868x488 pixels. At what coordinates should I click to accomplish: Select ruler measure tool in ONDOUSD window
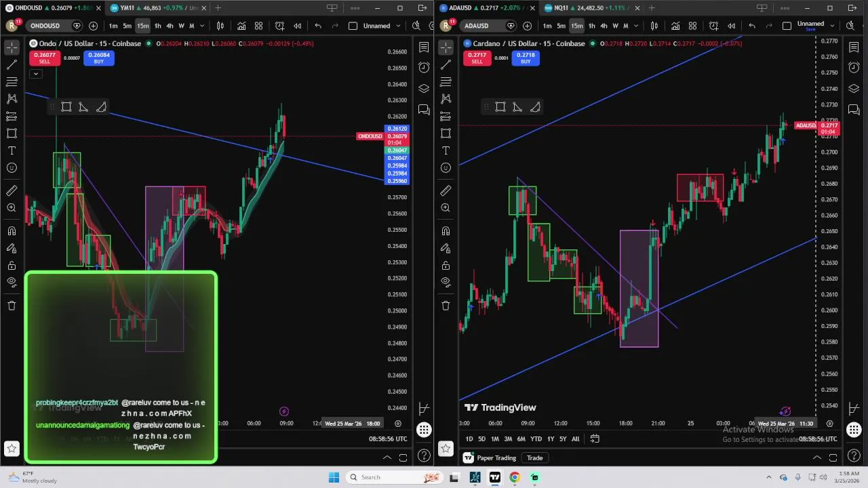[12, 190]
